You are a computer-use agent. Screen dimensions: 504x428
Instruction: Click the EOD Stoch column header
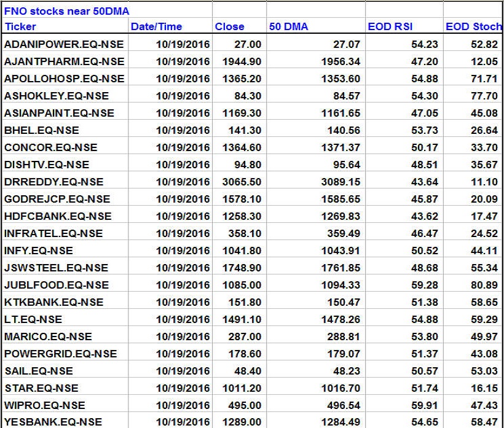tap(473, 26)
